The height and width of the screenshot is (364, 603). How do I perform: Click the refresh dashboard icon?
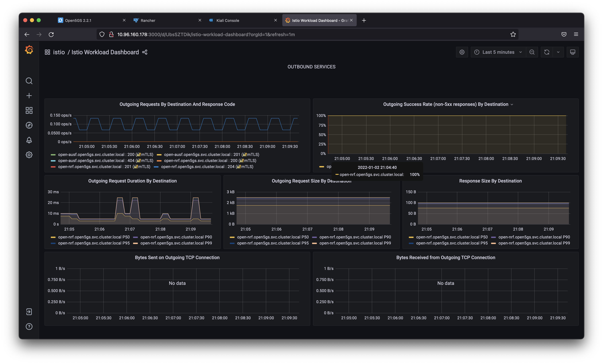[547, 52]
